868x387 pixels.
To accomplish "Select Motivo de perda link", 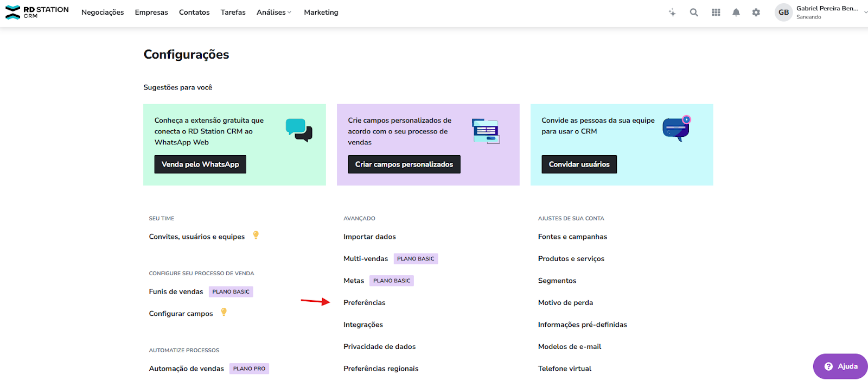I will pyautogui.click(x=565, y=303).
